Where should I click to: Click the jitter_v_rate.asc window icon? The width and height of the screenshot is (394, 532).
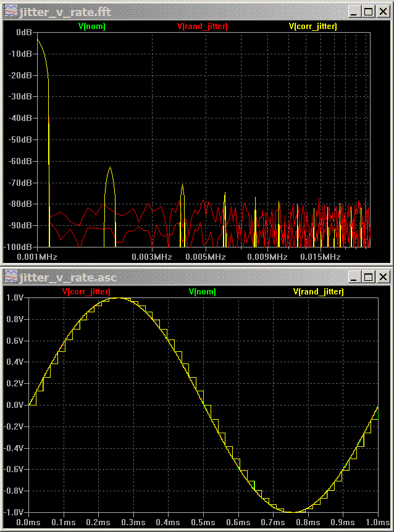[10, 278]
